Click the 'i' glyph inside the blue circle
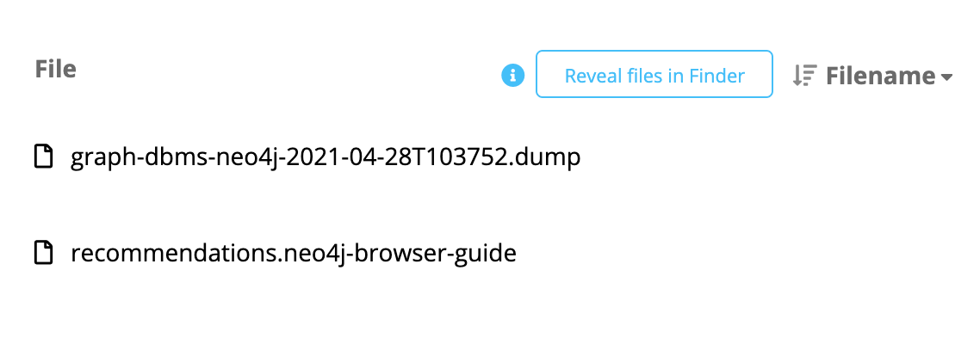Viewport: 980px width, 344px height. pyautogui.click(x=513, y=76)
